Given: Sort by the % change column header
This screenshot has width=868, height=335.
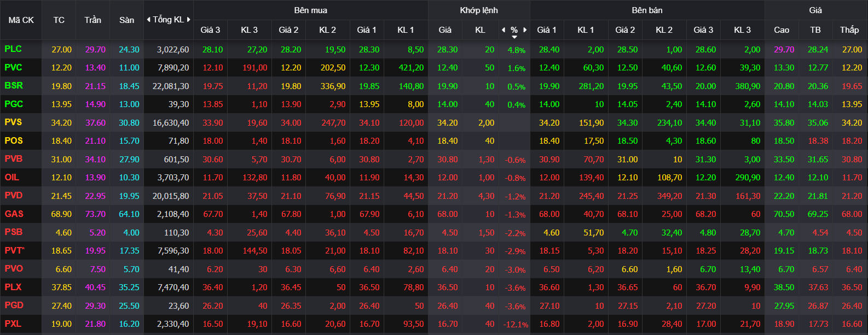Looking at the screenshot, I should coord(514,30).
